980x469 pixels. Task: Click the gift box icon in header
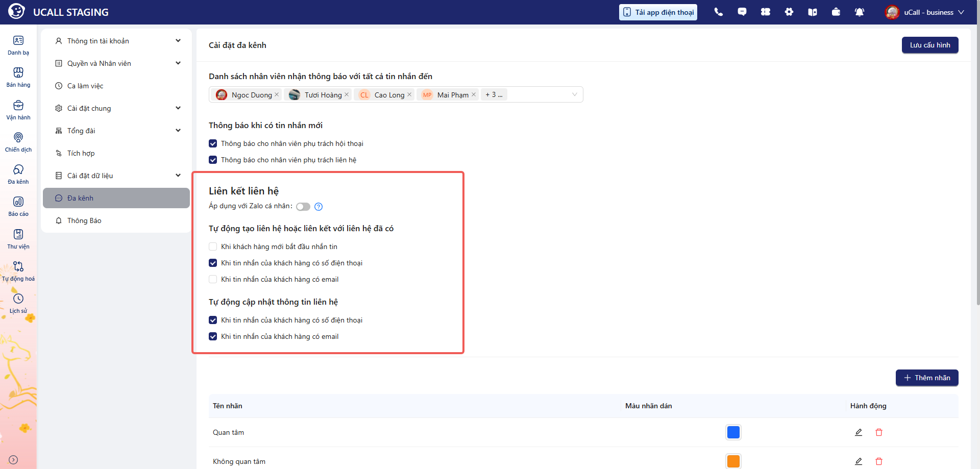tap(836, 12)
